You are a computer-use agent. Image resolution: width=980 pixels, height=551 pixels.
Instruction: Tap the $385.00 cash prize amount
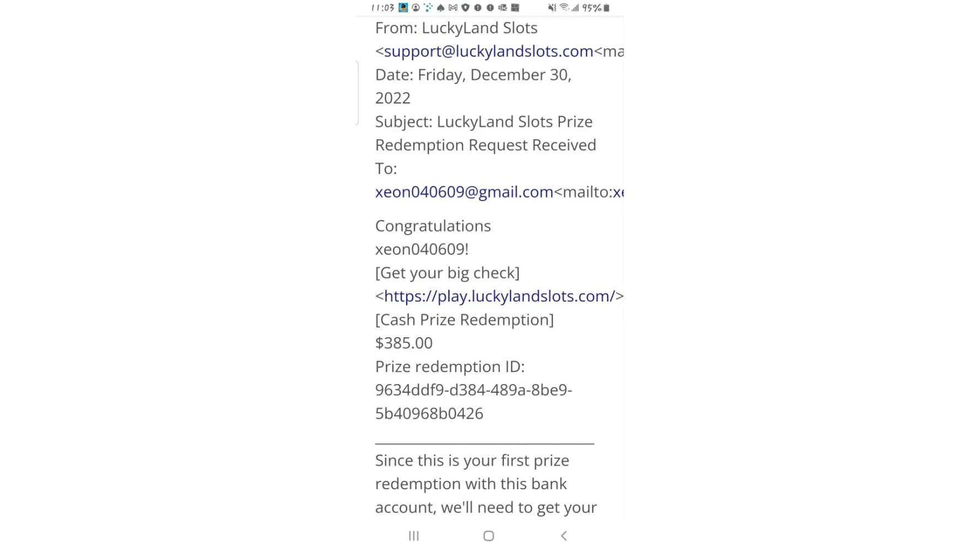[404, 343]
